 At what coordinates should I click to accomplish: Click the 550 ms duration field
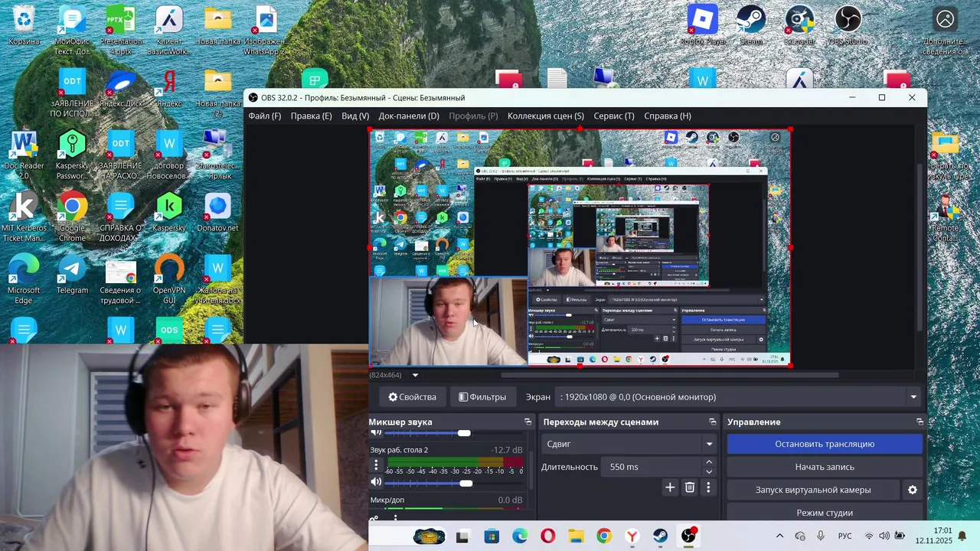[x=652, y=467]
